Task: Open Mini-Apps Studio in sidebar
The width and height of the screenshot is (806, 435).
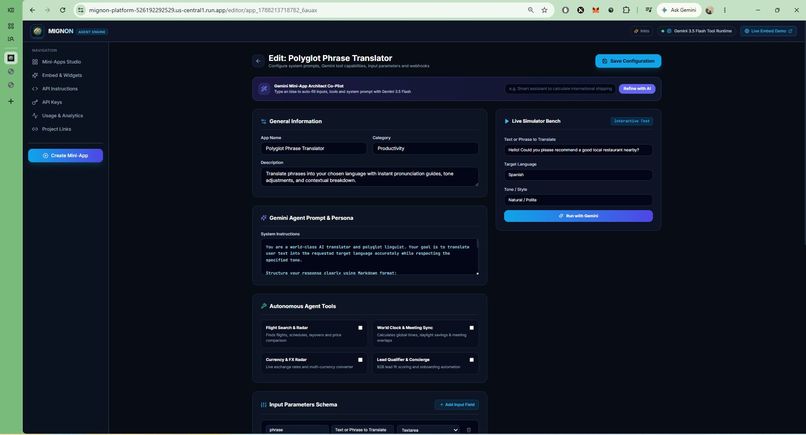Action: 61,62
